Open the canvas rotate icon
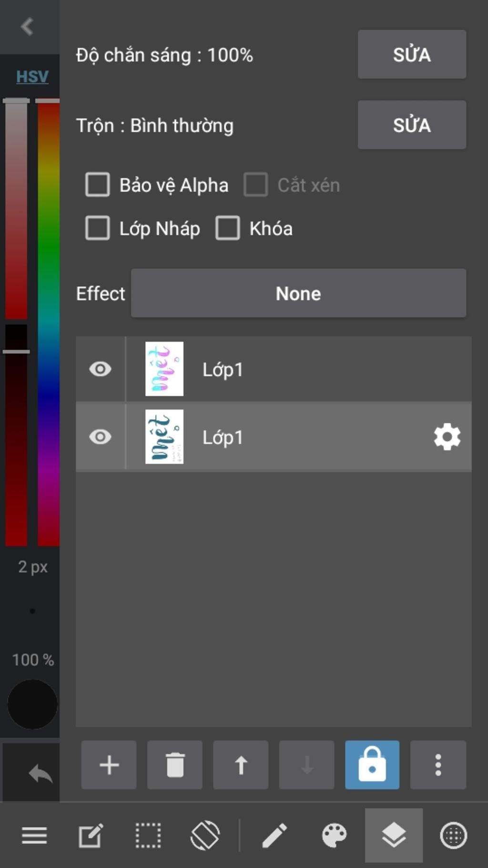 point(205,836)
